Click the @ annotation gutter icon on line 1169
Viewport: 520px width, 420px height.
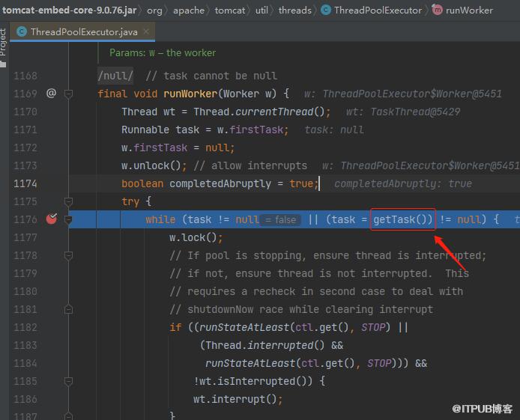51,94
